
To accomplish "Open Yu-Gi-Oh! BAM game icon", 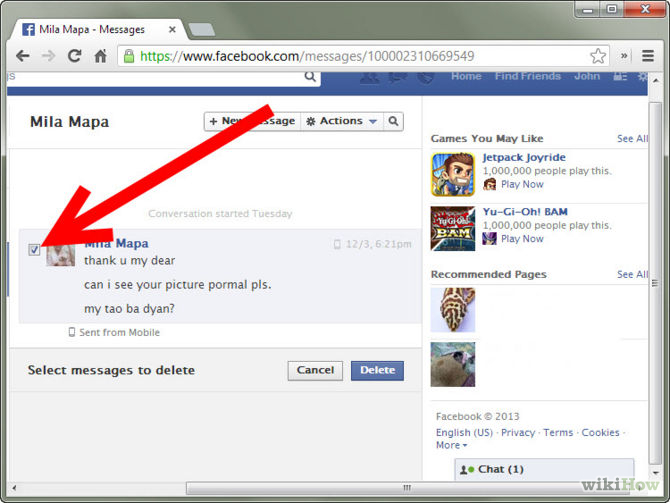I will [x=453, y=228].
